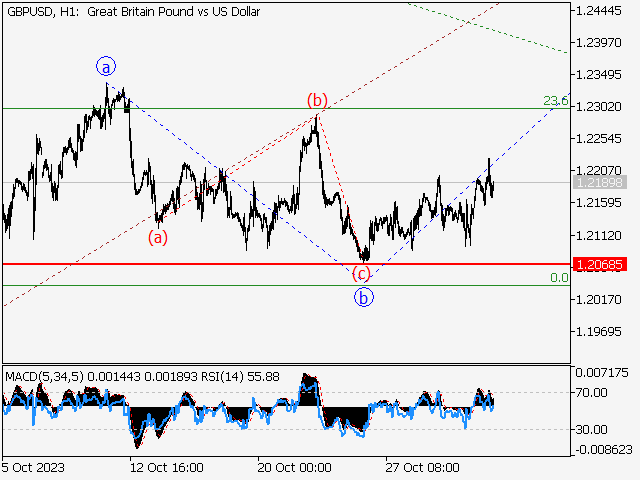The width and height of the screenshot is (640, 480).
Task: Click the 1.19695 price axis value
Action: (x=598, y=331)
